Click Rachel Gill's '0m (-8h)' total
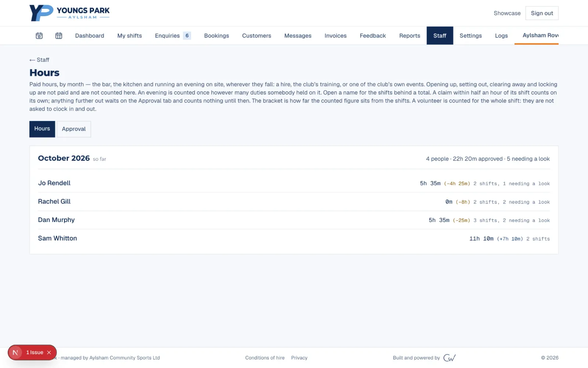The width and height of the screenshot is (588, 368). (x=458, y=202)
